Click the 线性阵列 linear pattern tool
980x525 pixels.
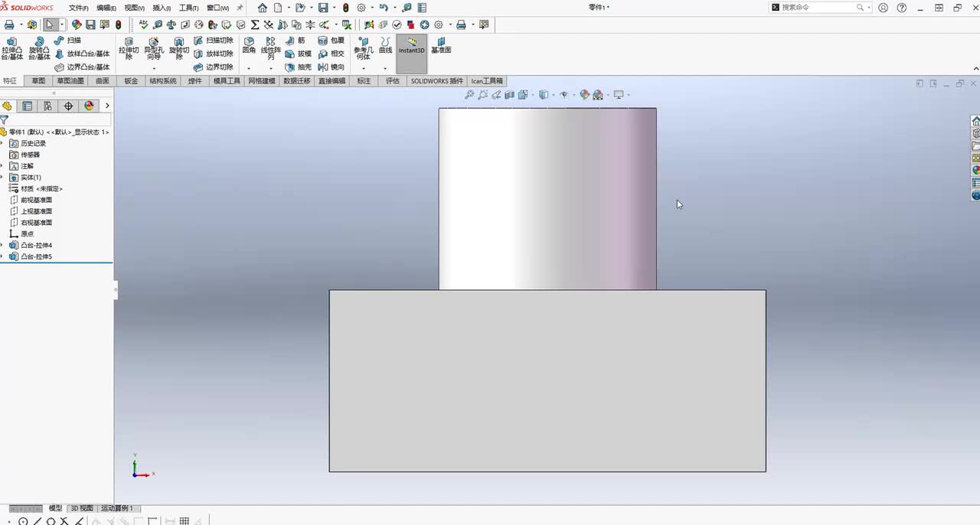coord(270,48)
